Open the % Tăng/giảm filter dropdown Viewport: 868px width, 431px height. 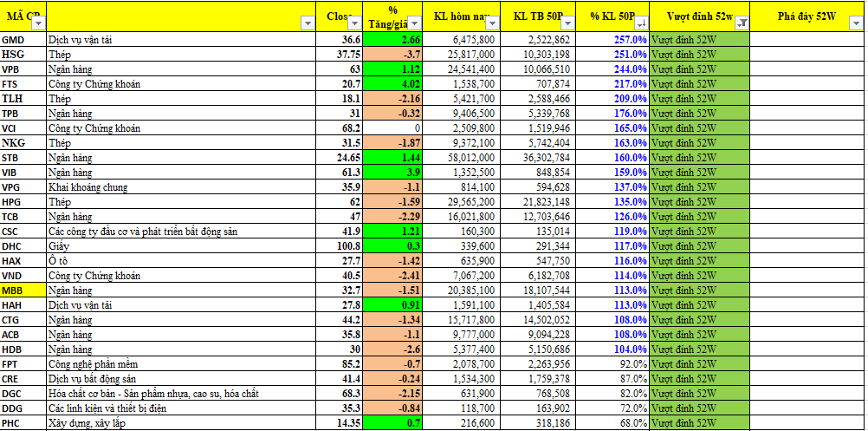415,25
